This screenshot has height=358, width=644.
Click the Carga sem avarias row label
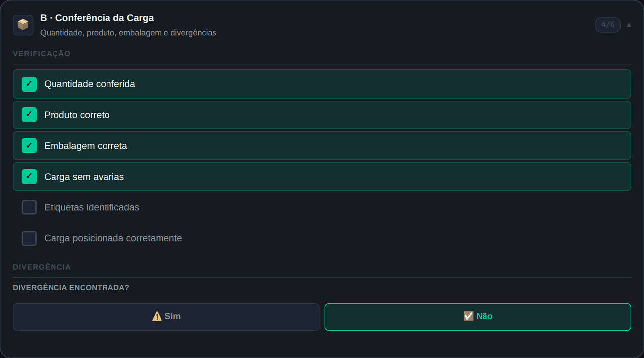(x=84, y=177)
